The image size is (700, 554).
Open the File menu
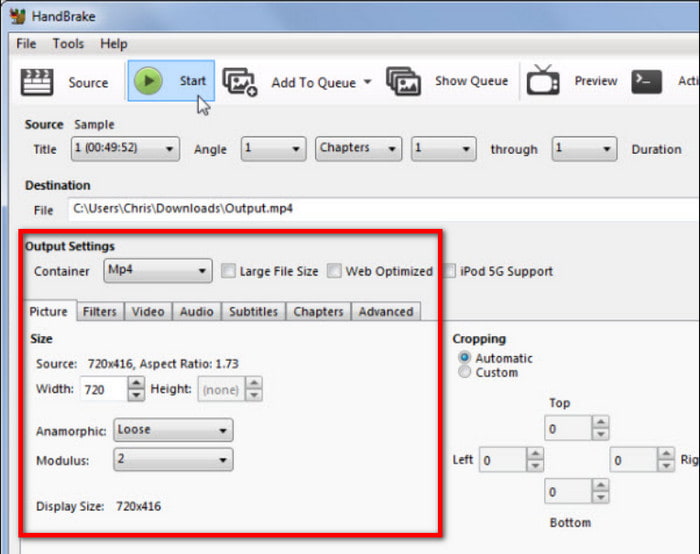[26, 43]
